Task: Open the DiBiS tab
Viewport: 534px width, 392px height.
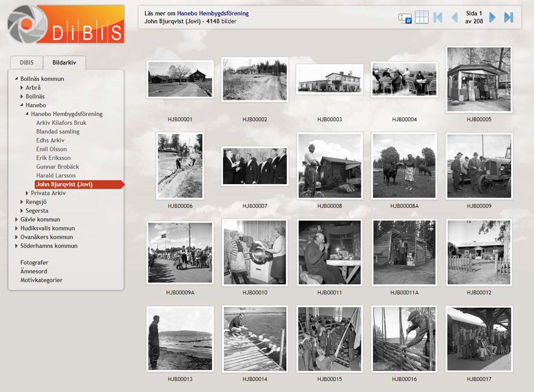Action: click(x=27, y=62)
